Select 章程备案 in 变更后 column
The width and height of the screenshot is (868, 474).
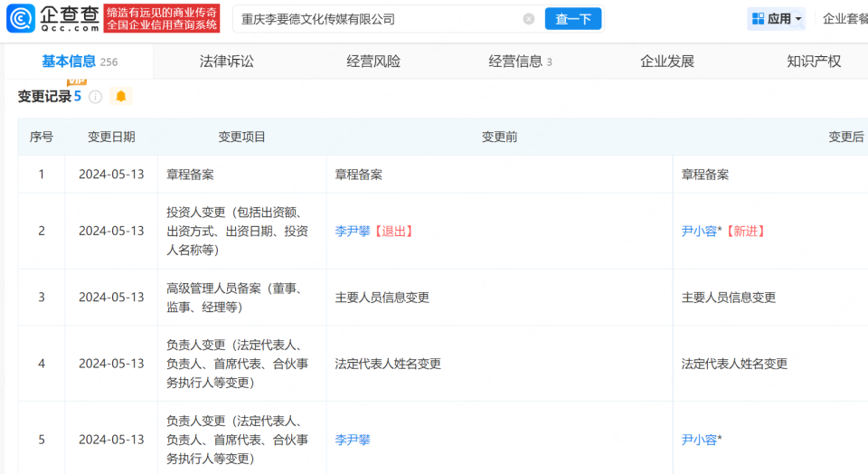[x=705, y=175]
